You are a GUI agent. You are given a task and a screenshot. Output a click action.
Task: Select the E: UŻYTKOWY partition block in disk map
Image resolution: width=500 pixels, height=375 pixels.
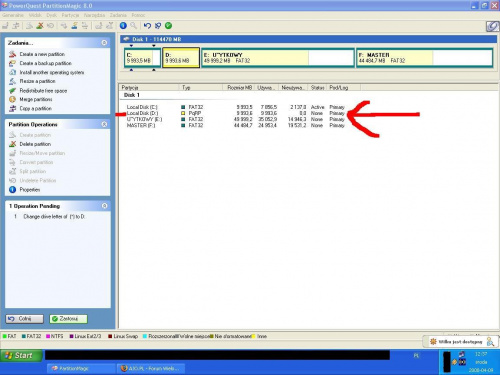(278, 58)
